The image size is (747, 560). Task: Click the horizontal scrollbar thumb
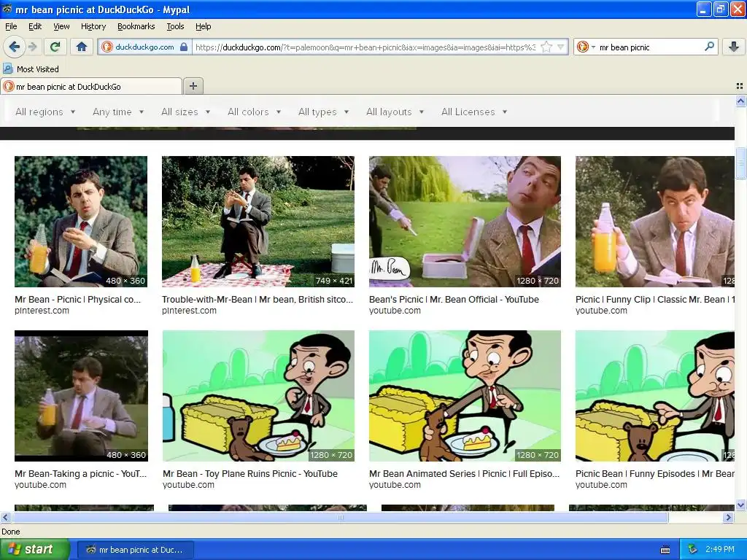point(340,517)
